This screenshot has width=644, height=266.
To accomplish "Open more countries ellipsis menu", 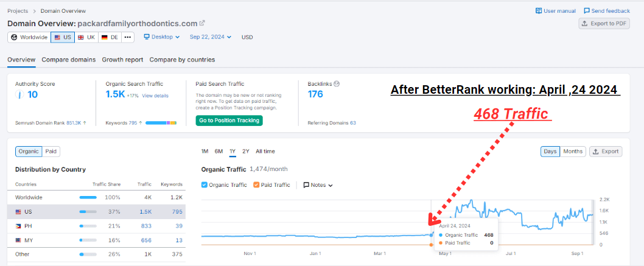I will 128,37.
